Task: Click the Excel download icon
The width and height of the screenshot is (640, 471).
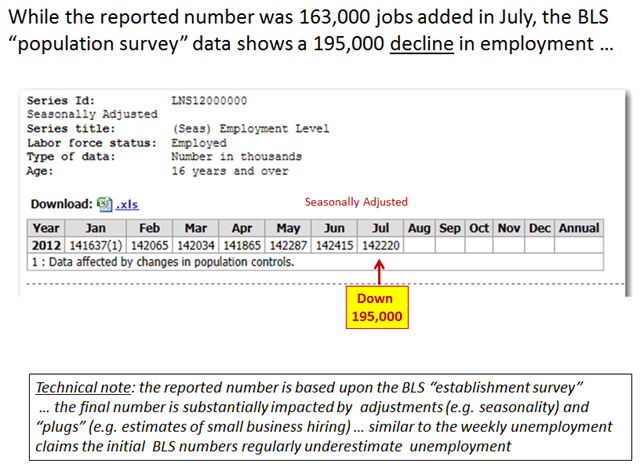Action: coord(104,204)
